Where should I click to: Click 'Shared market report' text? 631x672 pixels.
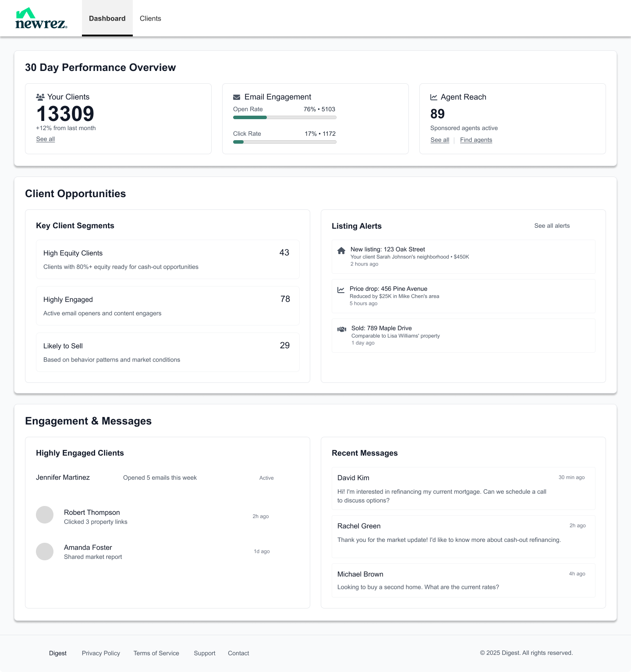[x=93, y=557]
